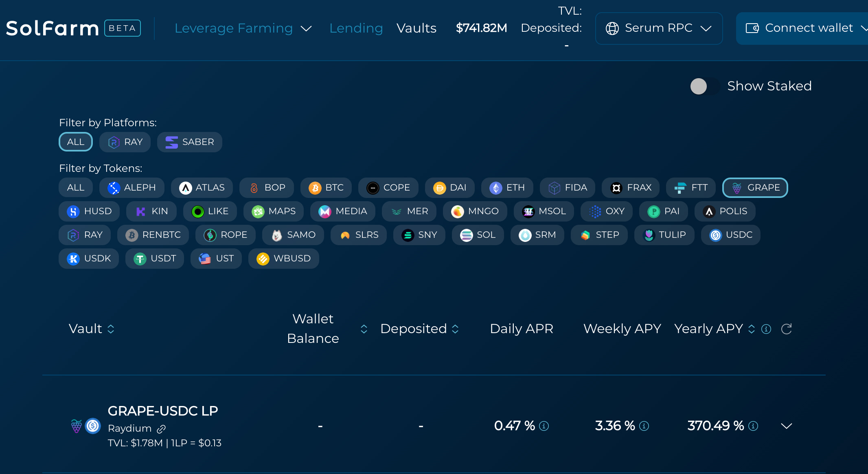Click the SolFarm logo
Screen dimensions: 868x474
point(53,29)
